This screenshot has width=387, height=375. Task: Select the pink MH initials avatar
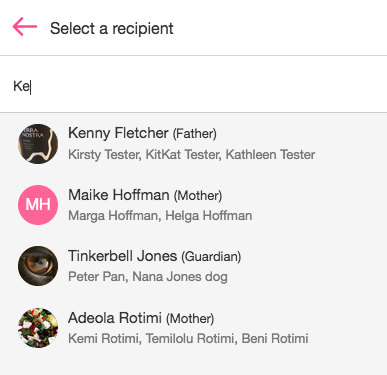(38, 205)
